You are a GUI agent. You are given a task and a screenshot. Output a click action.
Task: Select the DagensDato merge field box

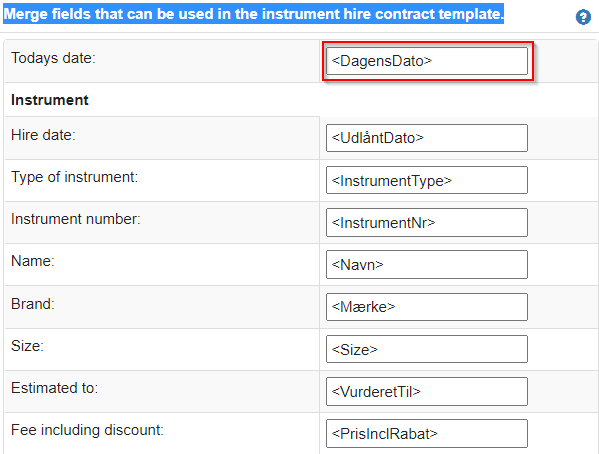(427, 61)
